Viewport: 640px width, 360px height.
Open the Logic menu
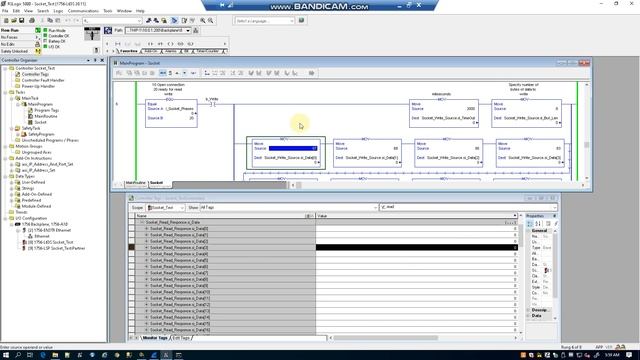pos(58,11)
